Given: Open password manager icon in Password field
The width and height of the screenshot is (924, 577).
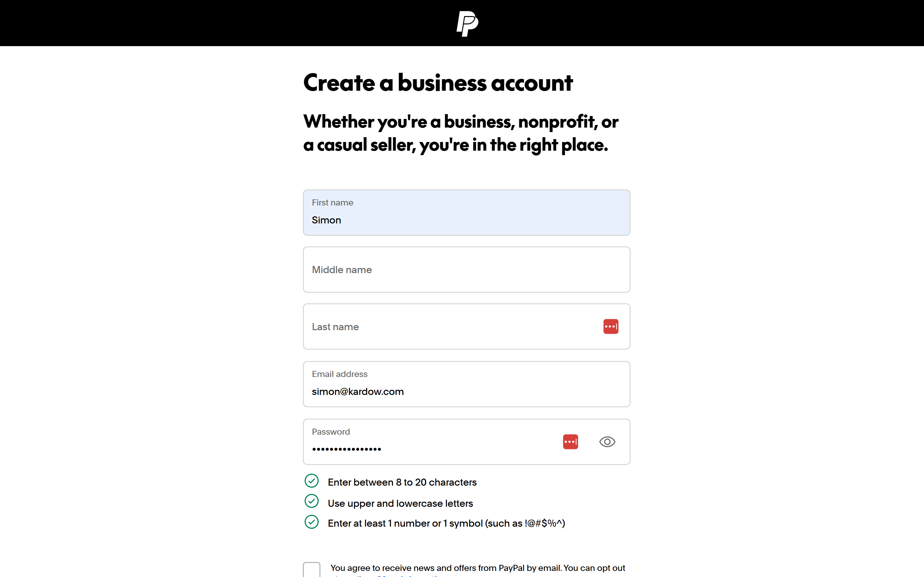Looking at the screenshot, I should coord(570,442).
